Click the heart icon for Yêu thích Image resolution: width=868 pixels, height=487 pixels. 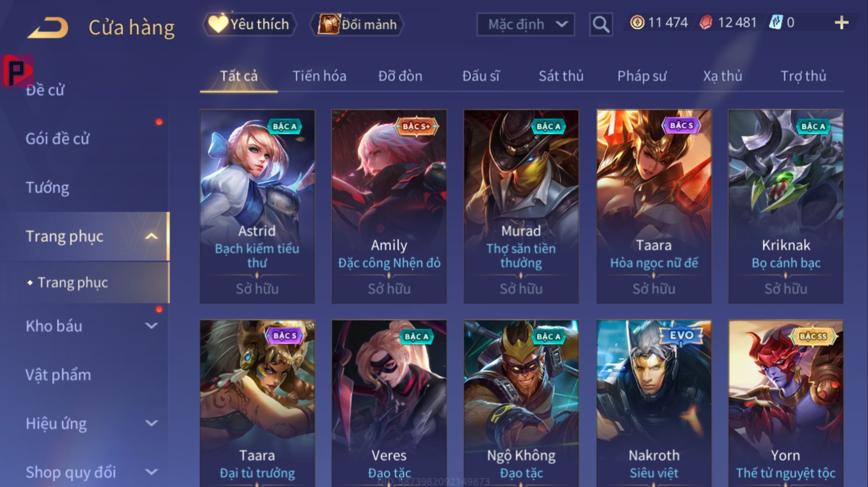218,24
